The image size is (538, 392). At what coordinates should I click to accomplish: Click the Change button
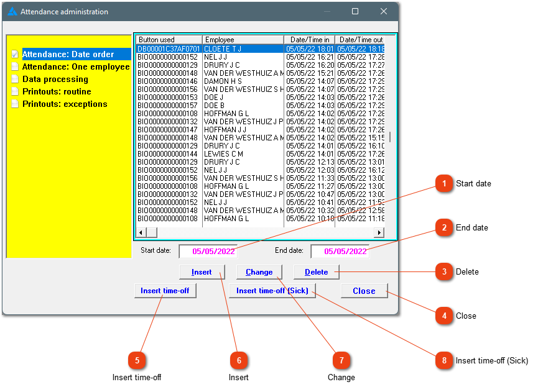[259, 272]
